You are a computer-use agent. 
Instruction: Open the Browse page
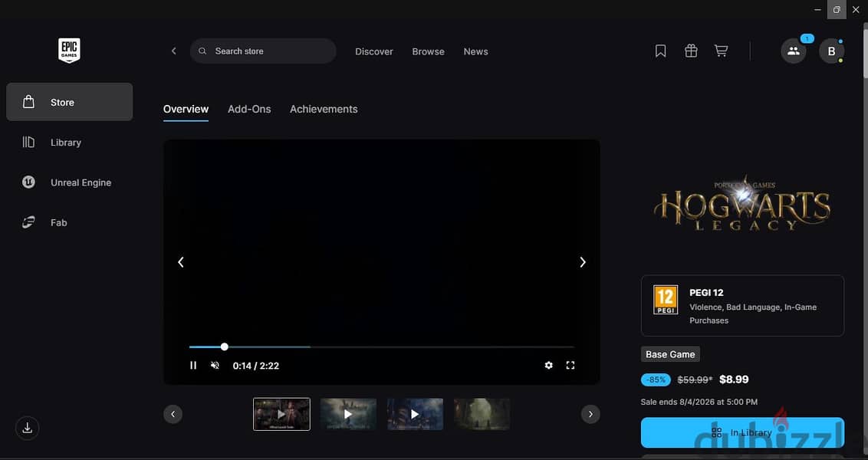coord(428,51)
